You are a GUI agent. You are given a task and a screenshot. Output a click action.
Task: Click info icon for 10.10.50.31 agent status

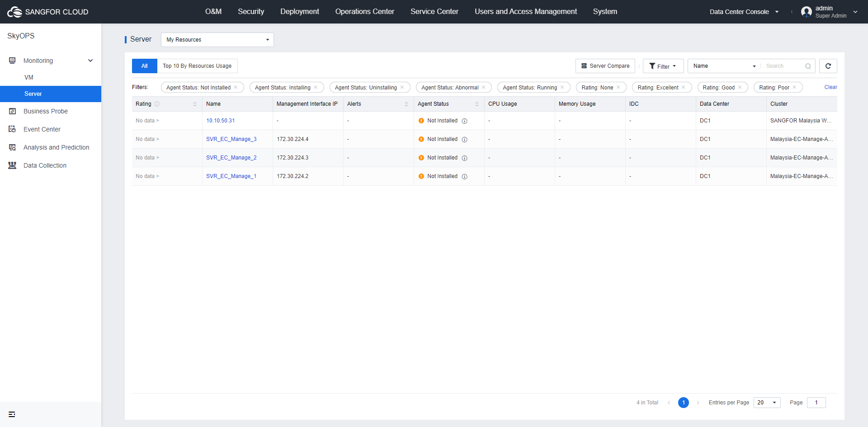point(464,121)
